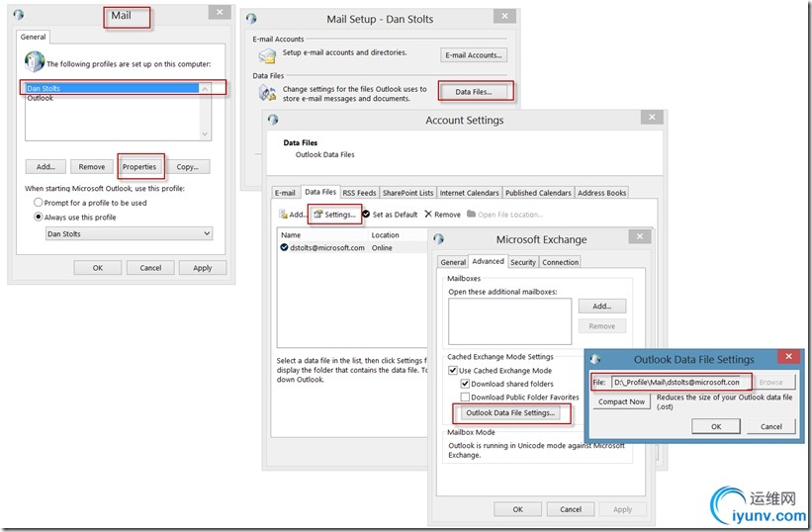Viewport: 812px width, 532px height.
Task: Click Account Settings title bar icon
Action: 273,120
